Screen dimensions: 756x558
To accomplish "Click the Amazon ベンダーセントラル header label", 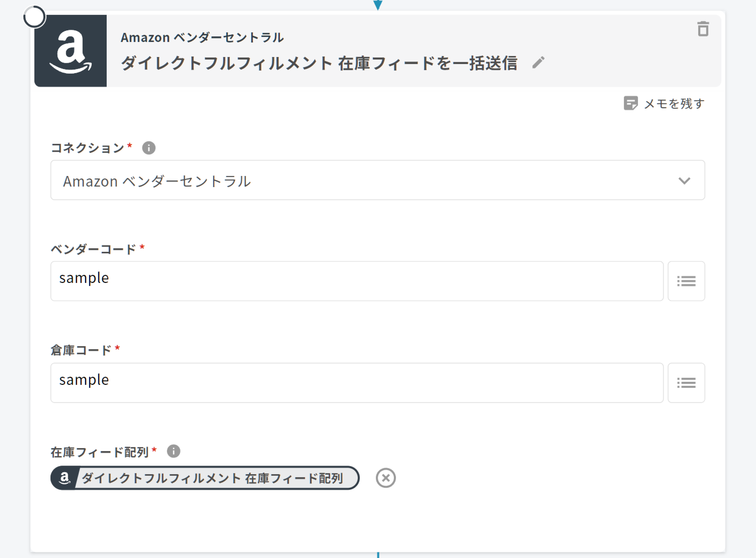I will pos(202,37).
